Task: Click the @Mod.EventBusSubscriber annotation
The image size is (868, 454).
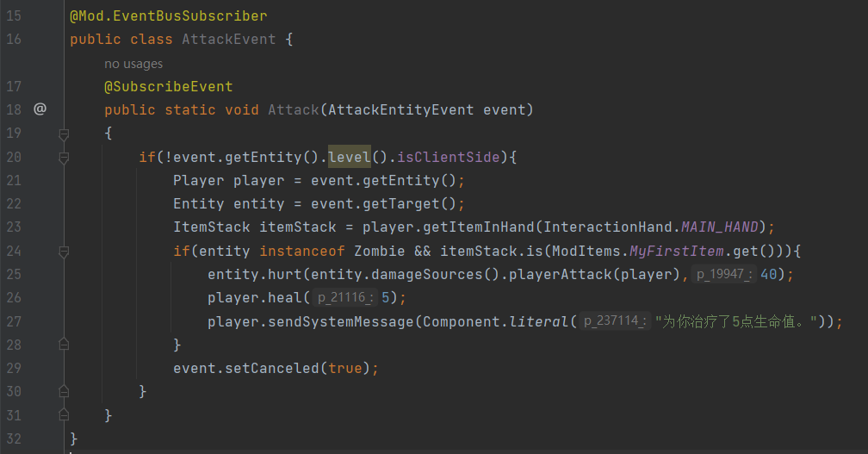Action: coord(168,16)
